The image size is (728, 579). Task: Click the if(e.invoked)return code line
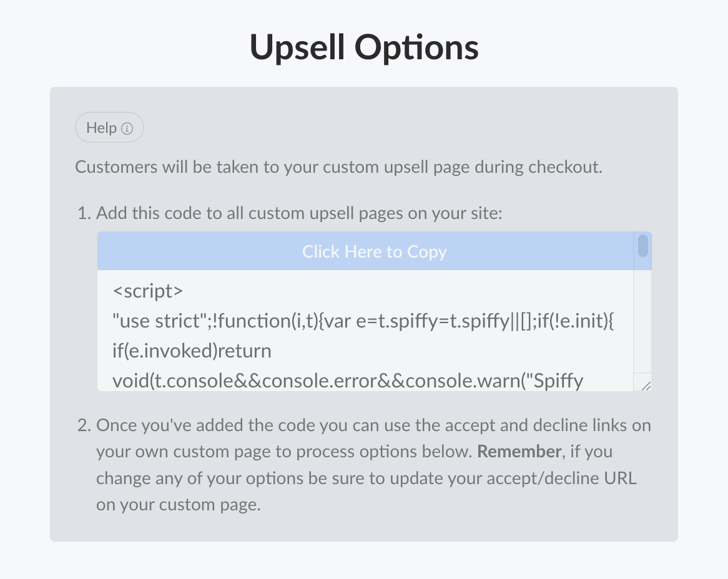point(192,351)
